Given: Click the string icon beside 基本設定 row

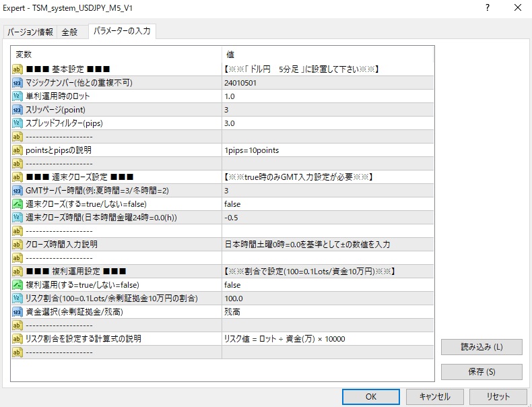Looking at the screenshot, I should 17,69.
